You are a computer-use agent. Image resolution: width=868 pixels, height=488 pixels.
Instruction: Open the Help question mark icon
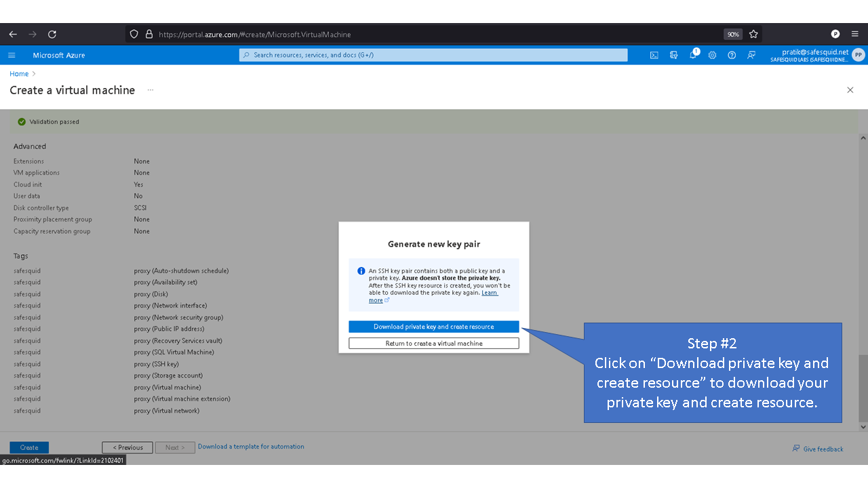coord(732,56)
